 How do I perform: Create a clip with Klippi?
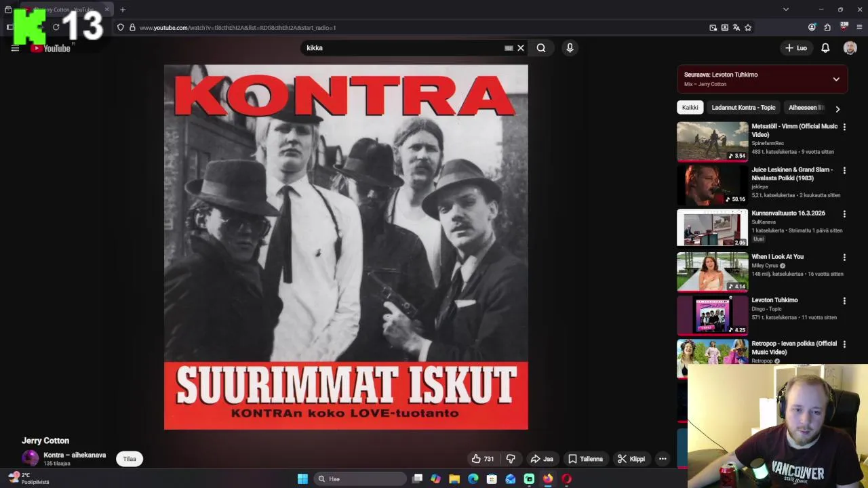tap(631, 459)
